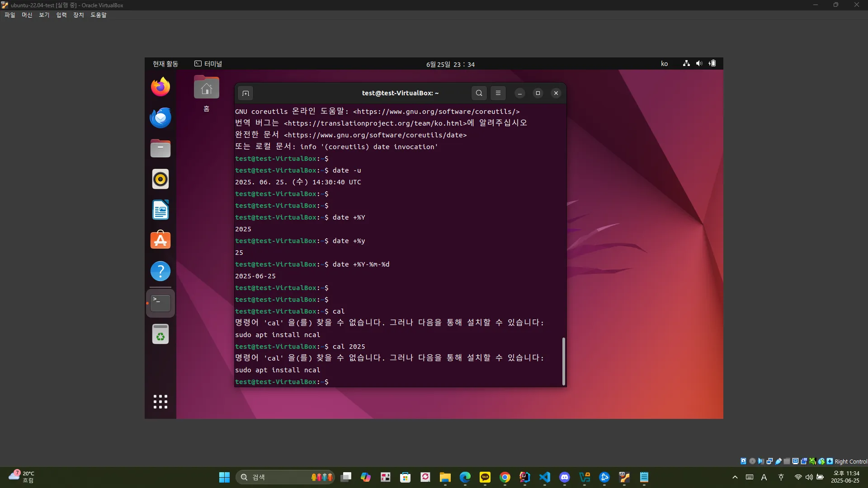Screen dimensions: 868x488
Task: Click the VirtualBox USB indicator
Action: point(778,461)
